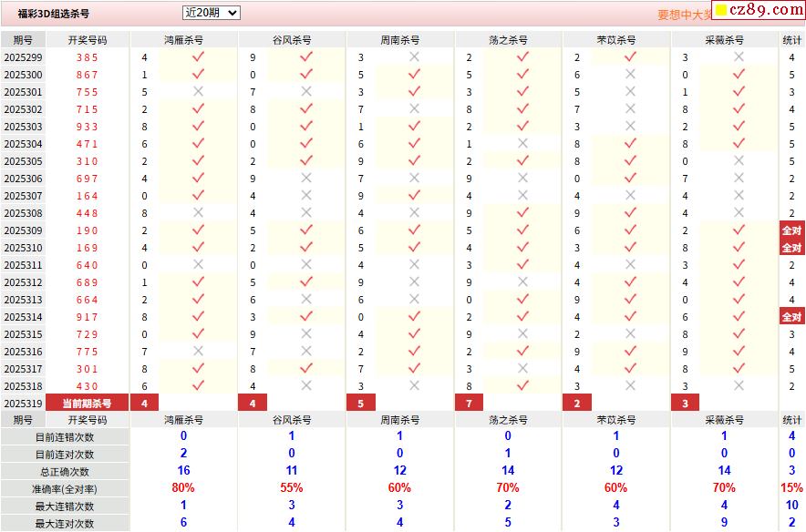Click the top 采薇杀号 column header
Viewport: 806px width, 532px height.
pos(725,40)
